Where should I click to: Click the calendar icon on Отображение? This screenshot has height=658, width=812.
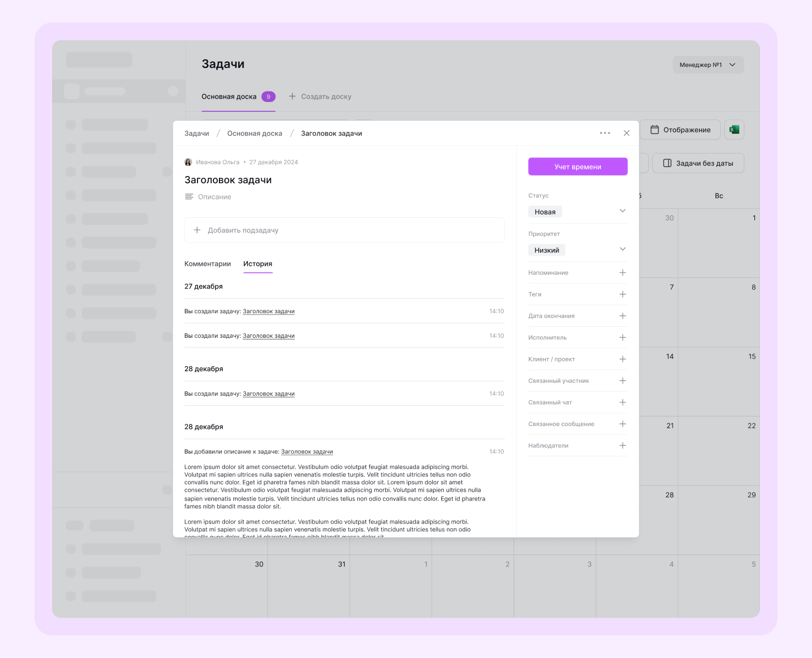click(x=655, y=130)
